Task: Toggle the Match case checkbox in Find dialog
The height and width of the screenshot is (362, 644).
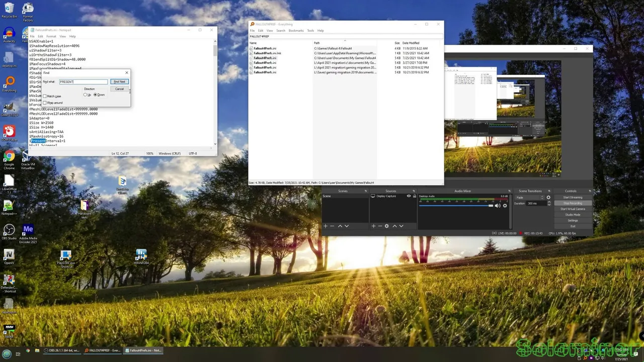Action: [45, 96]
